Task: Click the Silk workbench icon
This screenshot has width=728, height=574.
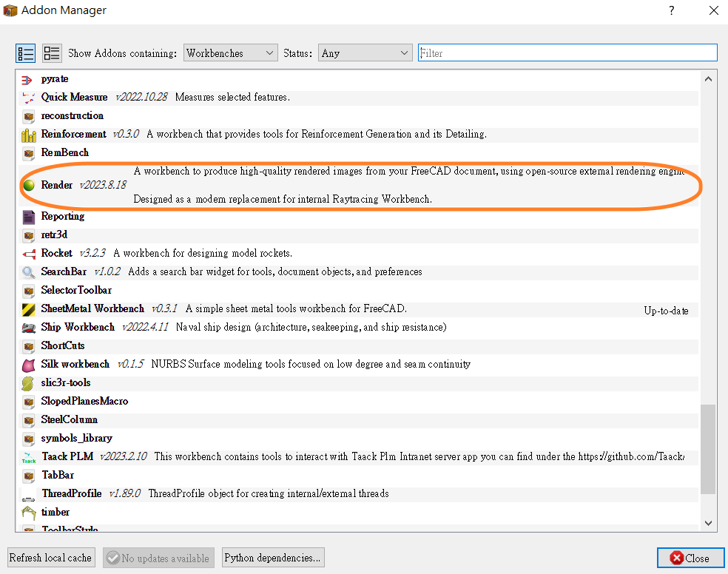Action: click(28, 365)
